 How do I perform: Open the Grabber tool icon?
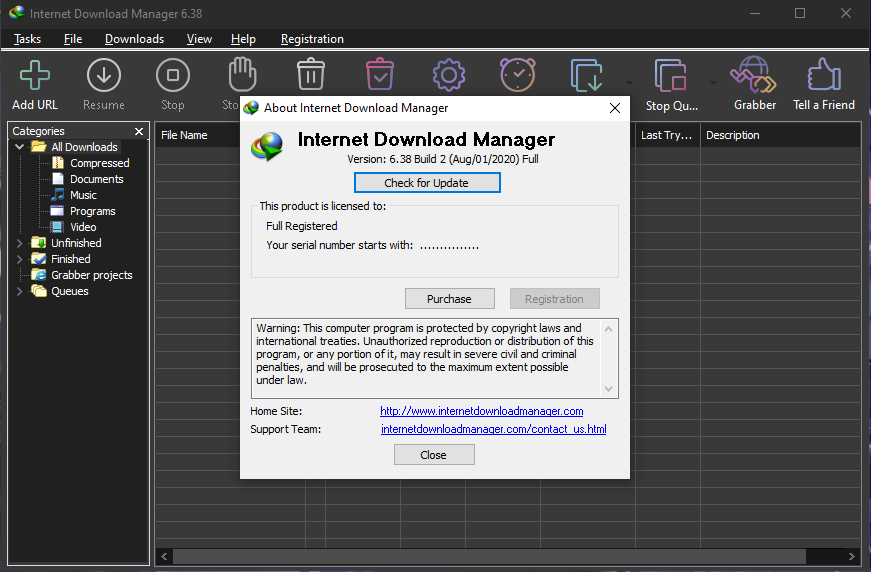click(x=753, y=74)
